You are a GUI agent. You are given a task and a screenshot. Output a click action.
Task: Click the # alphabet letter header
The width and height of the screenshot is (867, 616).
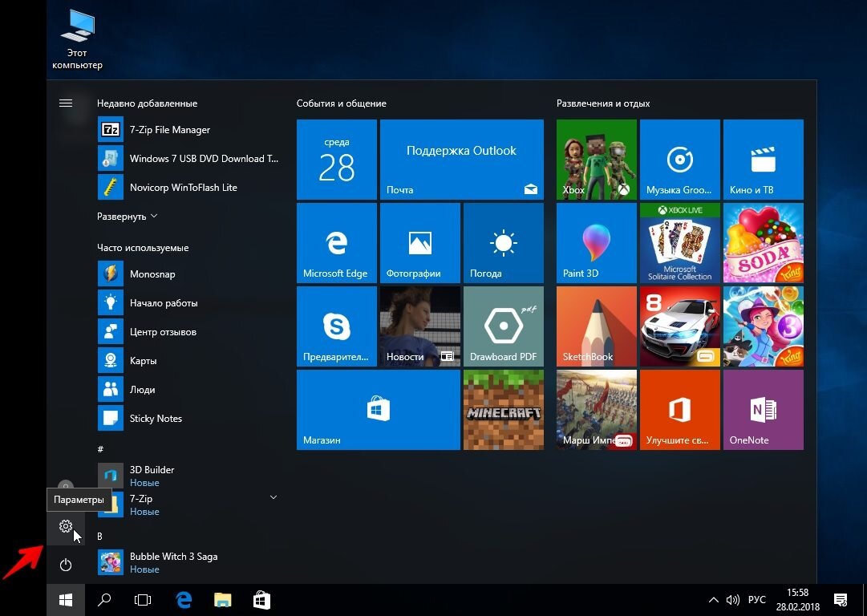pos(100,449)
